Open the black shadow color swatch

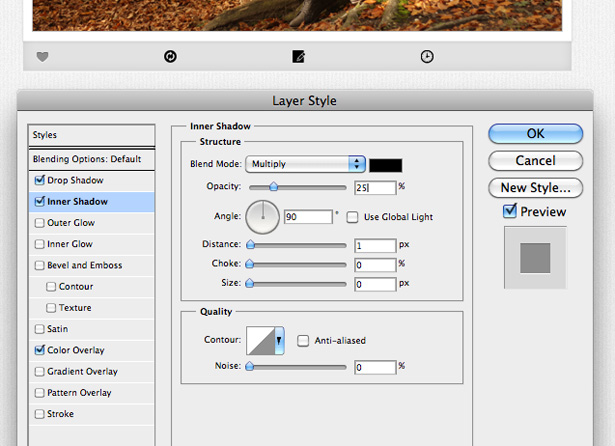[x=386, y=165]
